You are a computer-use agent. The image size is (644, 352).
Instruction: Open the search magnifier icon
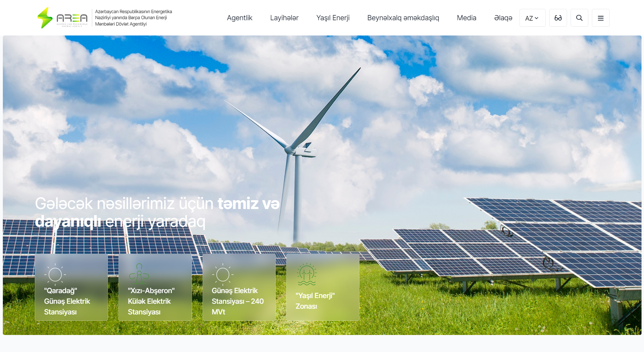tap(579, 18)
